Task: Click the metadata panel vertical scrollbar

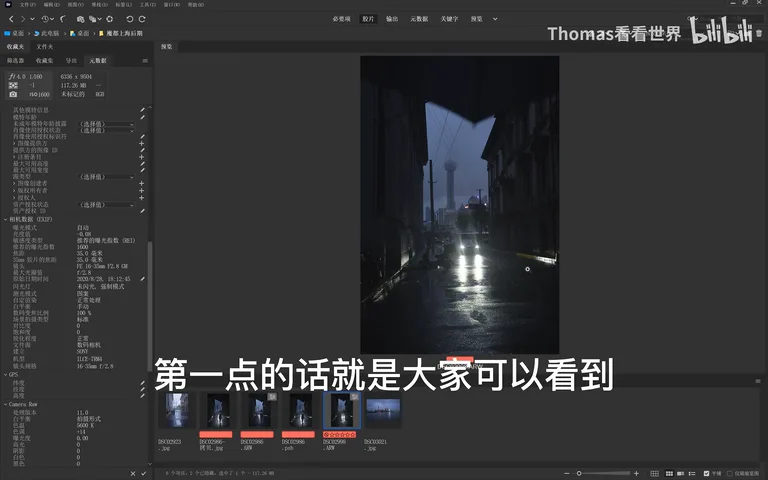Action: pos(150,306)
